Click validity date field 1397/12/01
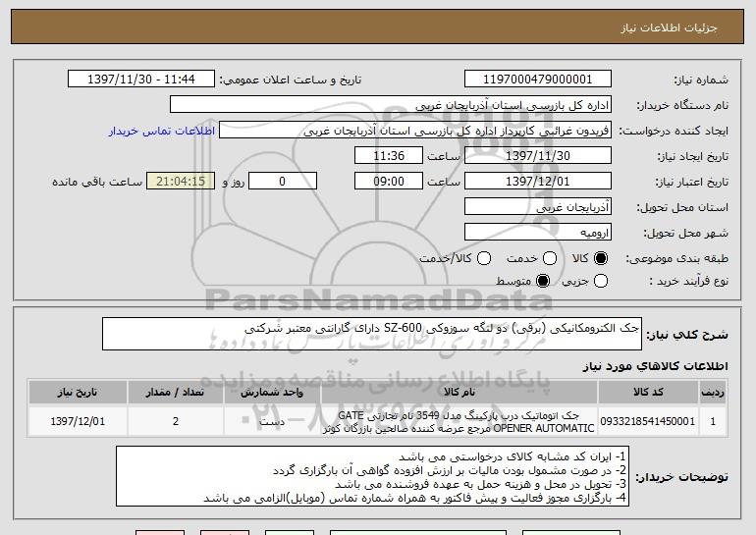The width and height of the screenshot is (756, 535). point(538,182)
